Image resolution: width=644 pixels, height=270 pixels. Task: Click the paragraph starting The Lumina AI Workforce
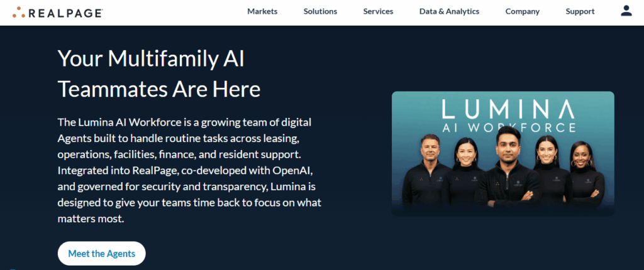[189, 170]
